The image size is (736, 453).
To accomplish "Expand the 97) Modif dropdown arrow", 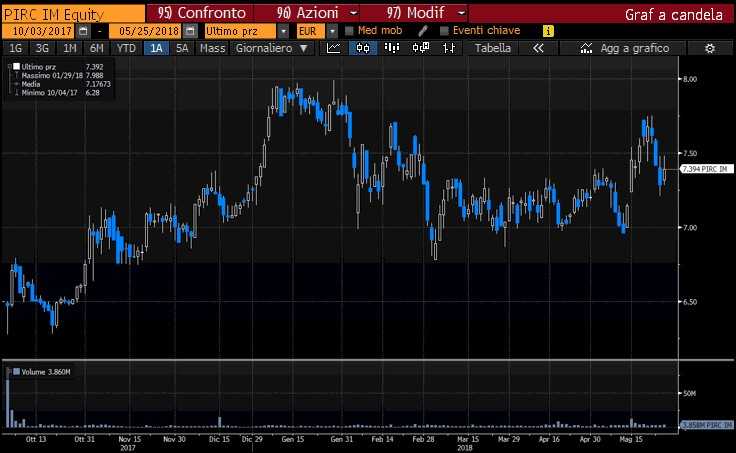I will pos(462,13).
